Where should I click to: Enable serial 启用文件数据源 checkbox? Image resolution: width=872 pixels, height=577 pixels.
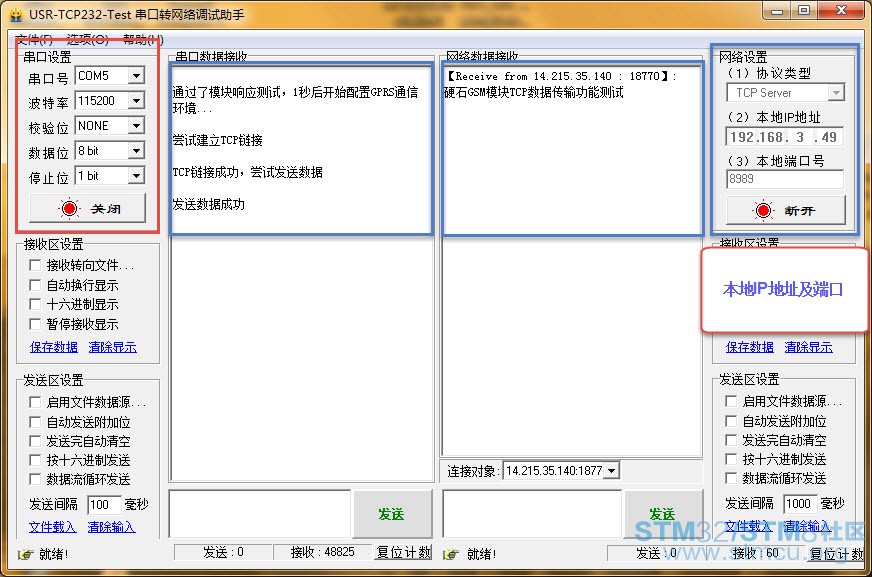(34, 402)
